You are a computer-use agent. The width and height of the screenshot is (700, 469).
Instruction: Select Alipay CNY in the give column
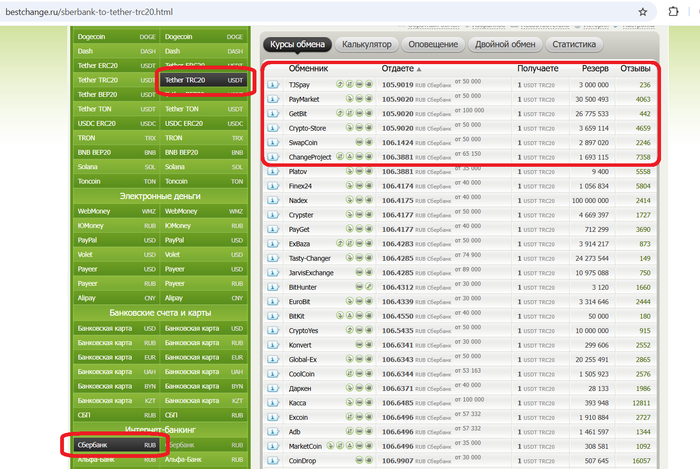[x=116, y=298]
